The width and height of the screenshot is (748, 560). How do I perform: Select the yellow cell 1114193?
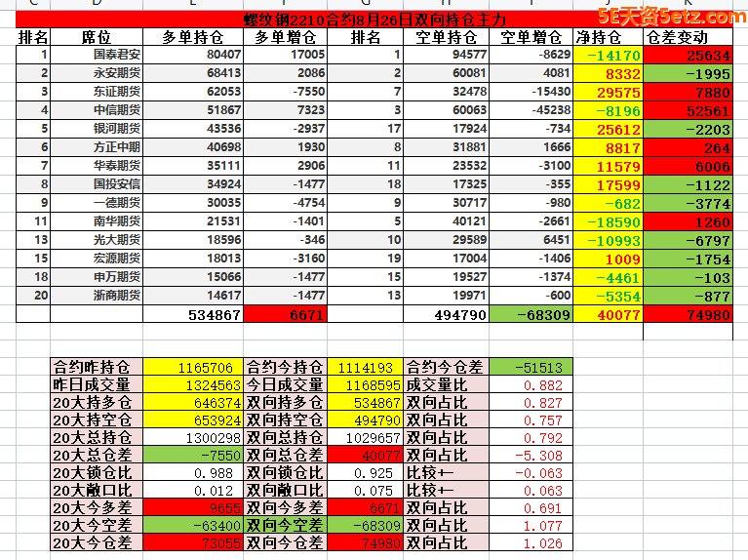[365, 367]
